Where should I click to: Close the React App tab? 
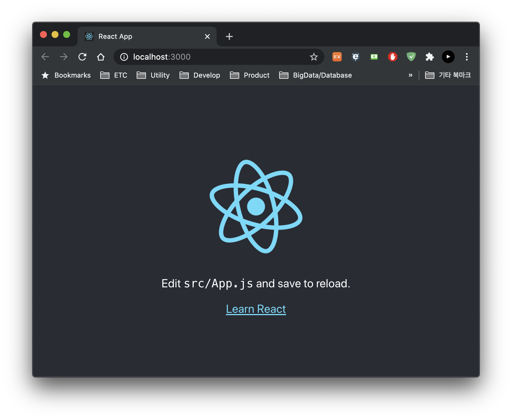tap(207, 36)
